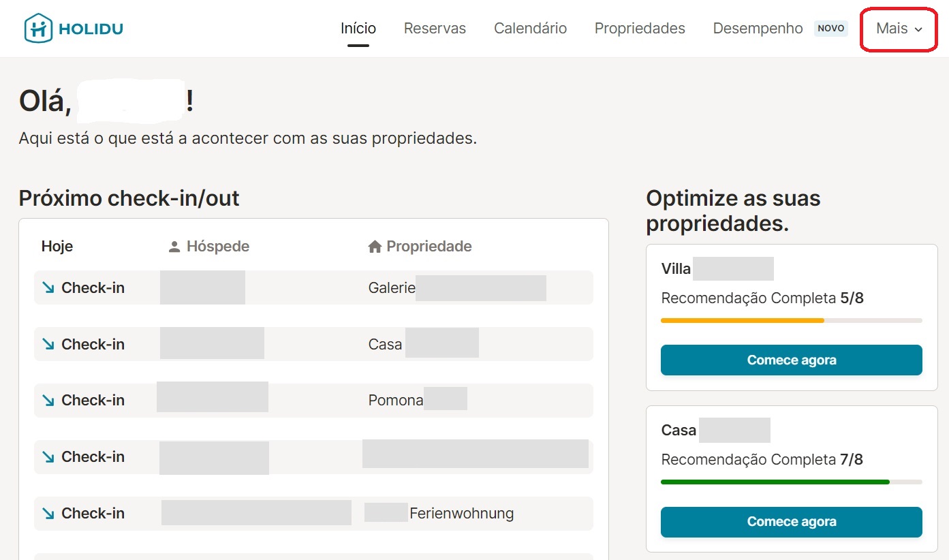Viewport: 949px width, 560px height.
Task: Open the Desempenho tab
Action: pos(758,29)
